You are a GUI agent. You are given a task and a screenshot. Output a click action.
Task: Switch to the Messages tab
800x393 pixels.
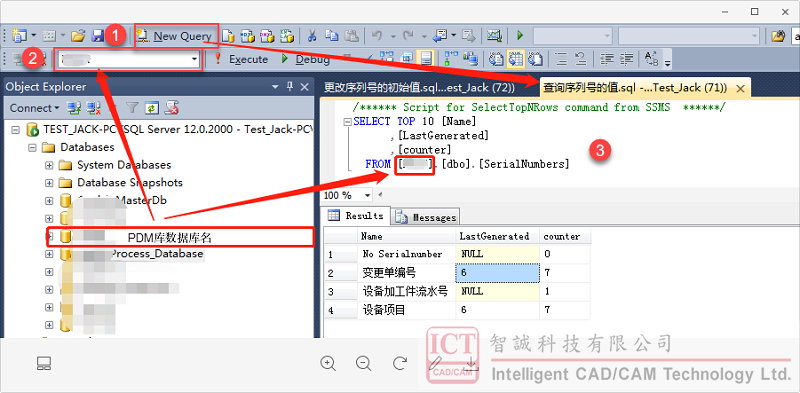[426, 217]
